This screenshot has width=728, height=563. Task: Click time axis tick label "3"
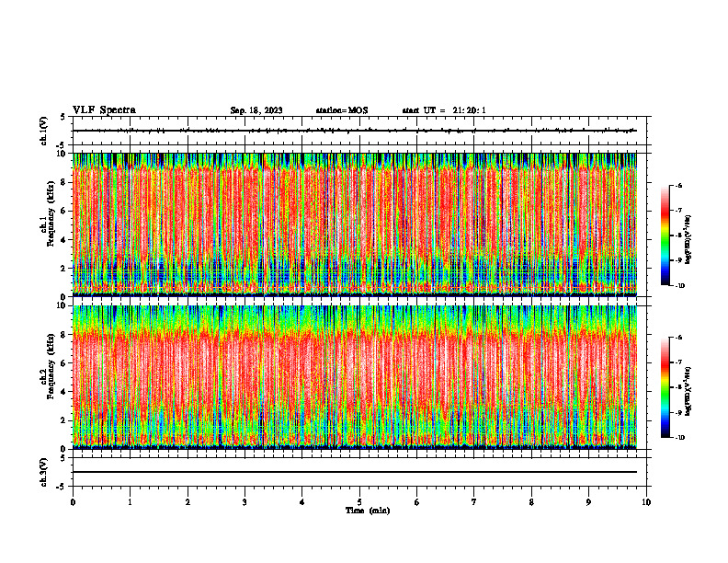click(x=245, y=502)
